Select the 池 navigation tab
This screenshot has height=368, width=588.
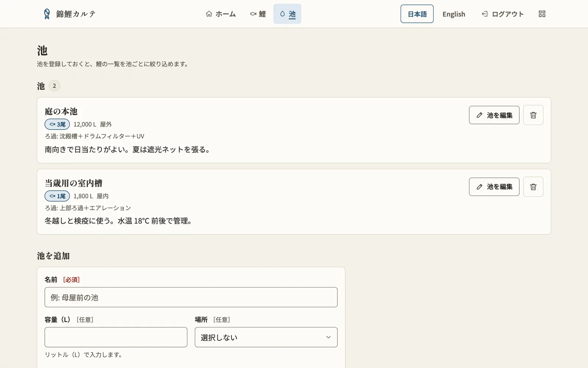pos(287,14)
